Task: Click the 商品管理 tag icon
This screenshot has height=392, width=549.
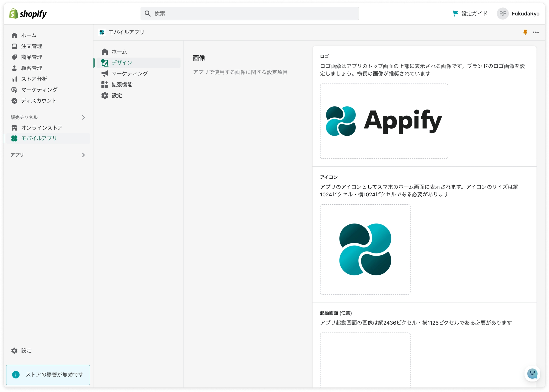Action: click(14, 57)
